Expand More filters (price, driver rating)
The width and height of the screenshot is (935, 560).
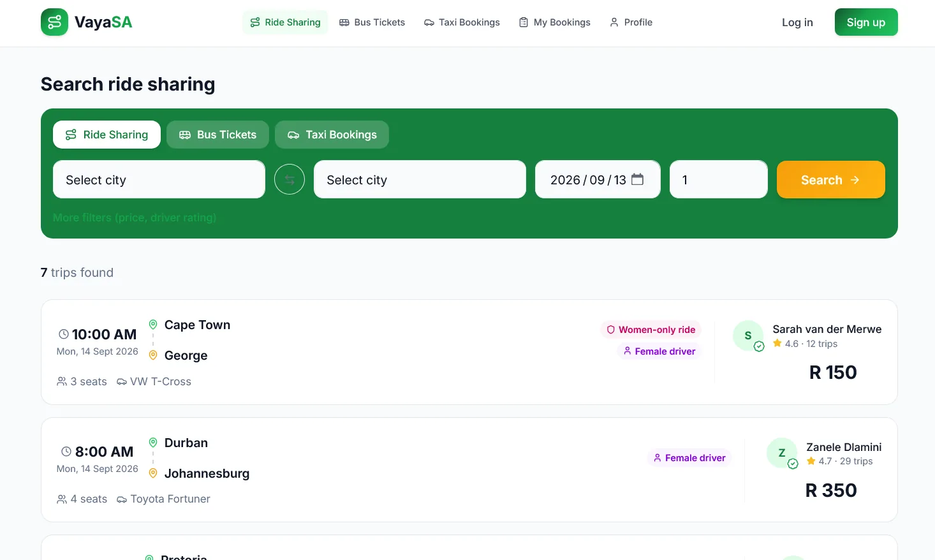click(135, 217)
